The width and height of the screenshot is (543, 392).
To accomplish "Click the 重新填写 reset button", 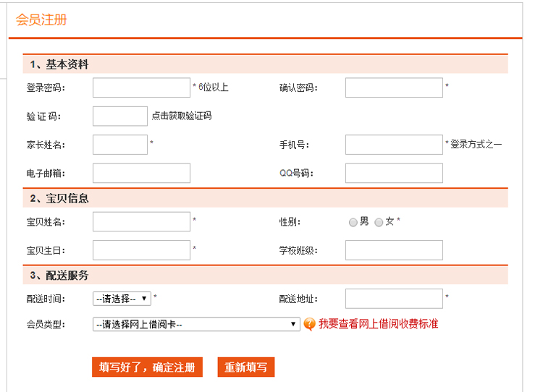I will [x=246, y=367].
